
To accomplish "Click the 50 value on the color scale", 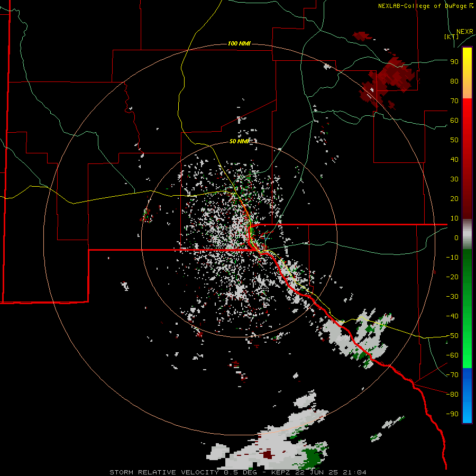I will pos(454,140).
